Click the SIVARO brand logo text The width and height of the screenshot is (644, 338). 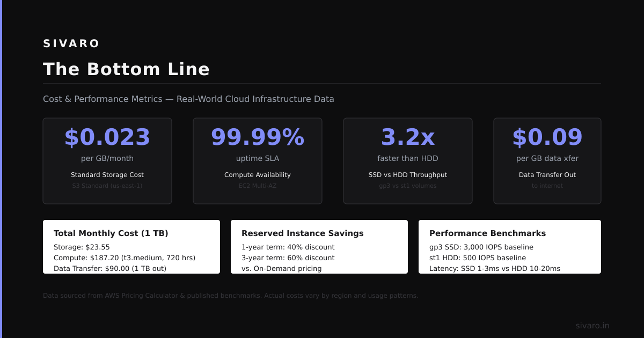[x=71, y=43]
